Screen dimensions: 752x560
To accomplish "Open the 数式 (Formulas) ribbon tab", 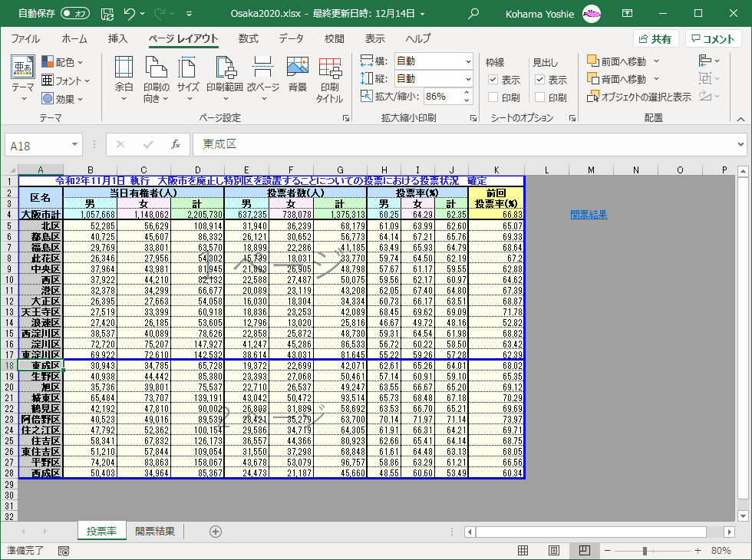I will [x=248, y=39].
